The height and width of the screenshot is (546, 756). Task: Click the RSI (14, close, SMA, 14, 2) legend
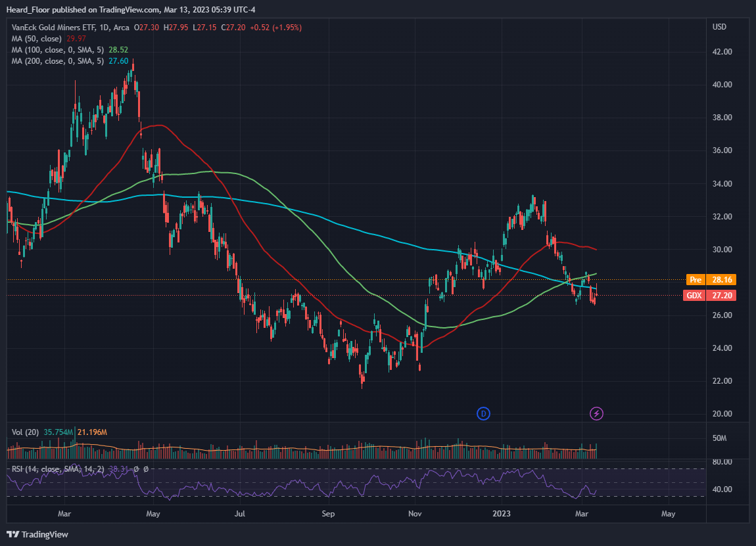coord(58,469)
